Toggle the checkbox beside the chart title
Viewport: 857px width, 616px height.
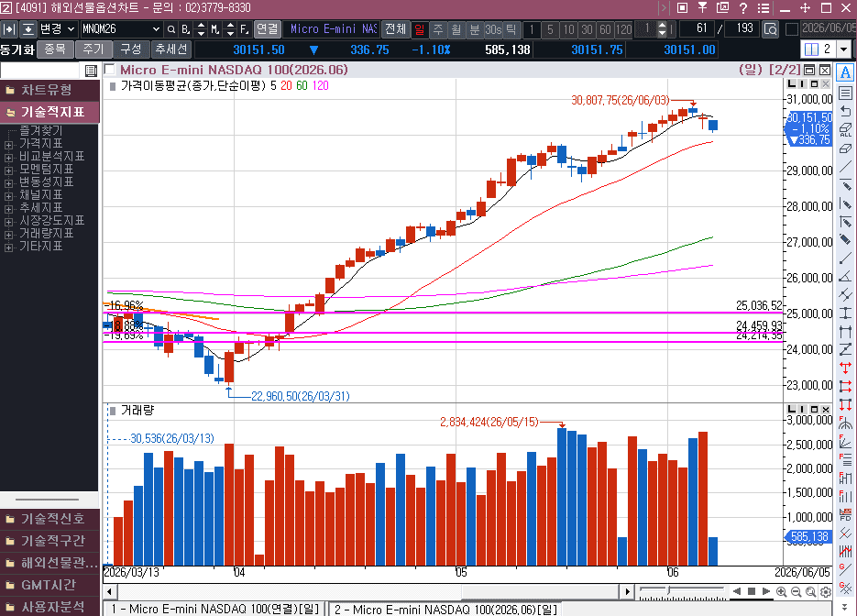click(109, 70)
